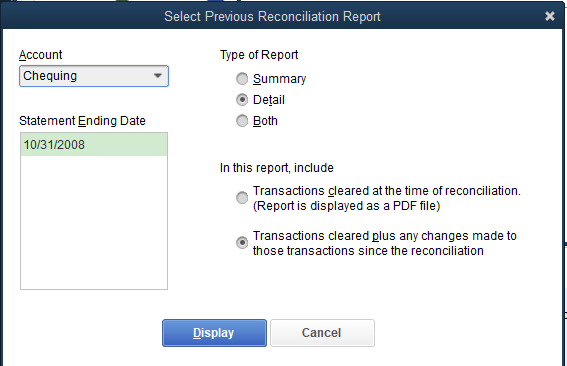This screenshot has height=366, width=567.
Task: Choose the Detail report type radio button
Action: click(242, 100)
